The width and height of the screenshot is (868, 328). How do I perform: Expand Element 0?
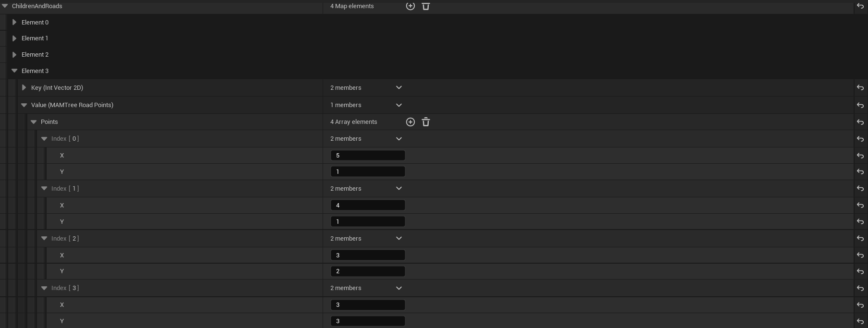point(14,22)
